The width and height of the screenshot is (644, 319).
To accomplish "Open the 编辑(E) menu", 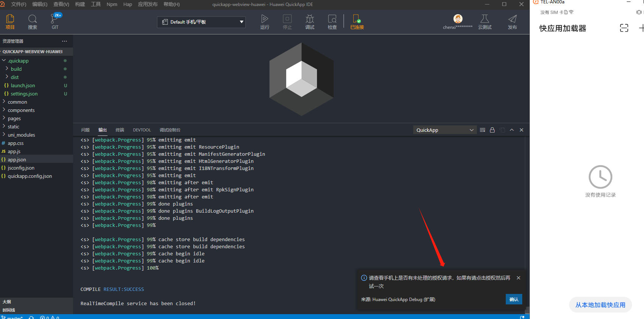I will pos(40,4).
